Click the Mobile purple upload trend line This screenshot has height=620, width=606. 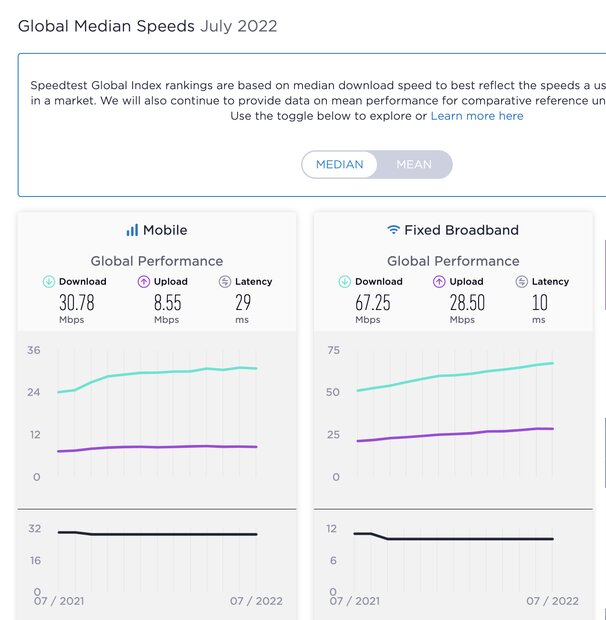coord(150,447)
